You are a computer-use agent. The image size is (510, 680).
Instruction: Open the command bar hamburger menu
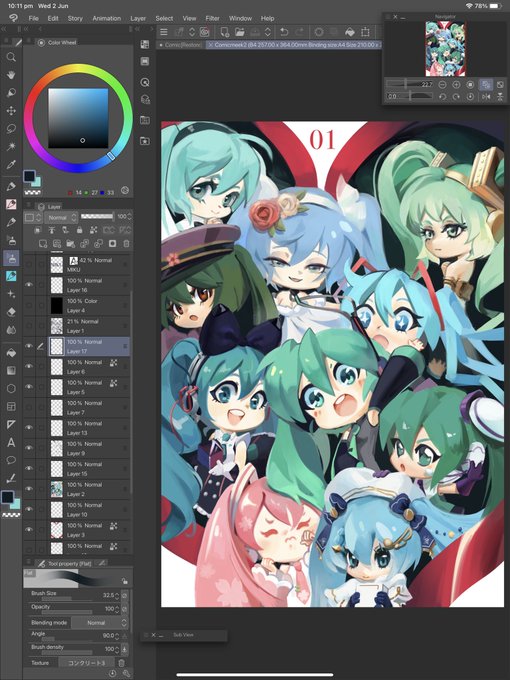coord(164,32)
